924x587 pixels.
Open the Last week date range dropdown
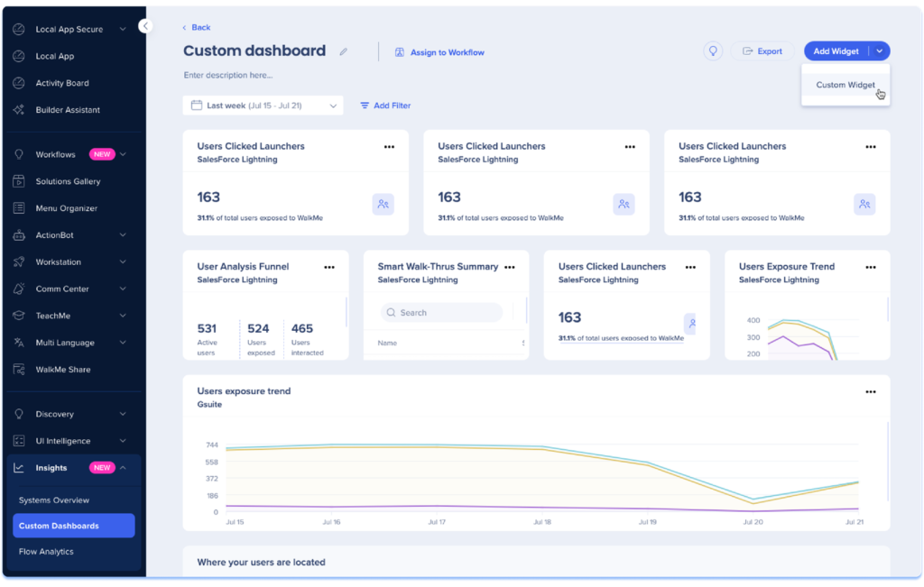[x=263, y=105]
